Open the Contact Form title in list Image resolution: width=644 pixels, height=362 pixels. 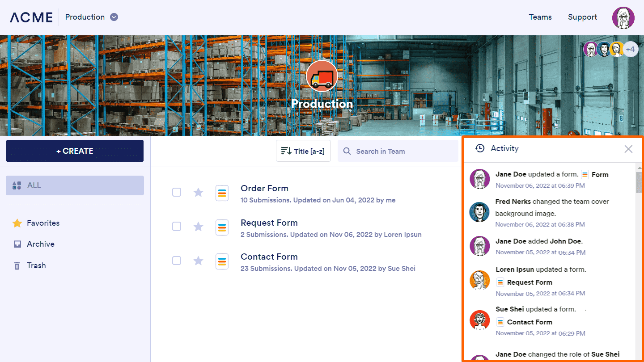click(x=269, y=257)
